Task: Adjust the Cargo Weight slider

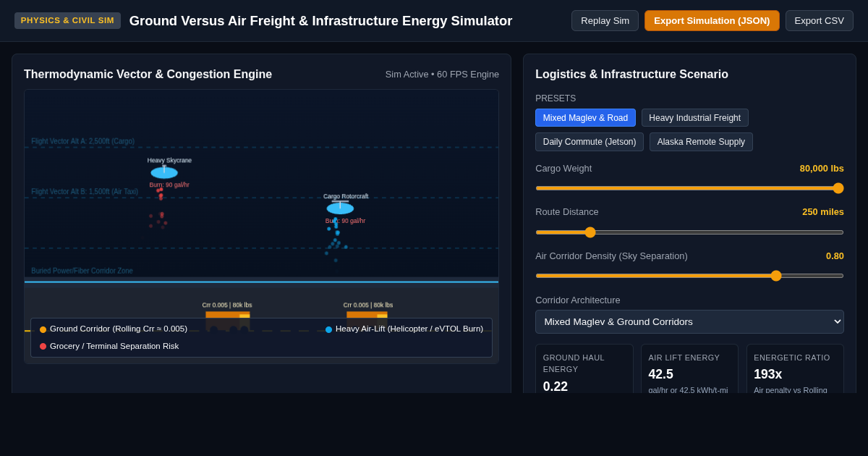Action: (689, 188)
